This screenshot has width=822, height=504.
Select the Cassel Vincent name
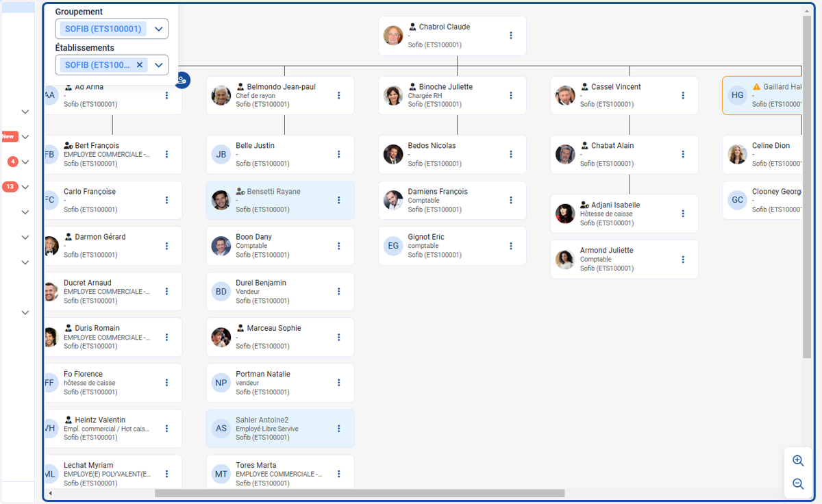click(x=616, y=87)
